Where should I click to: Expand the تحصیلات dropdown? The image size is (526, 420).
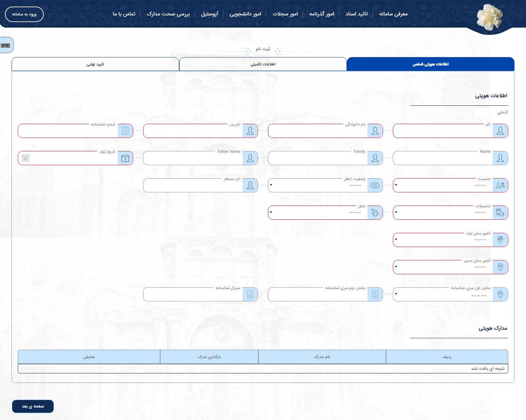coord(443,213)
